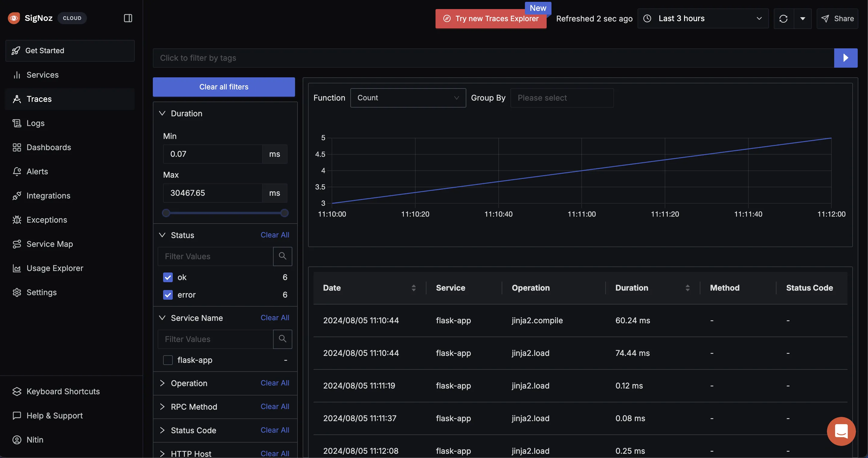Collapse the Service Name filter section
868x458 pixels.
pyautogui.click(x=162, y=318)
